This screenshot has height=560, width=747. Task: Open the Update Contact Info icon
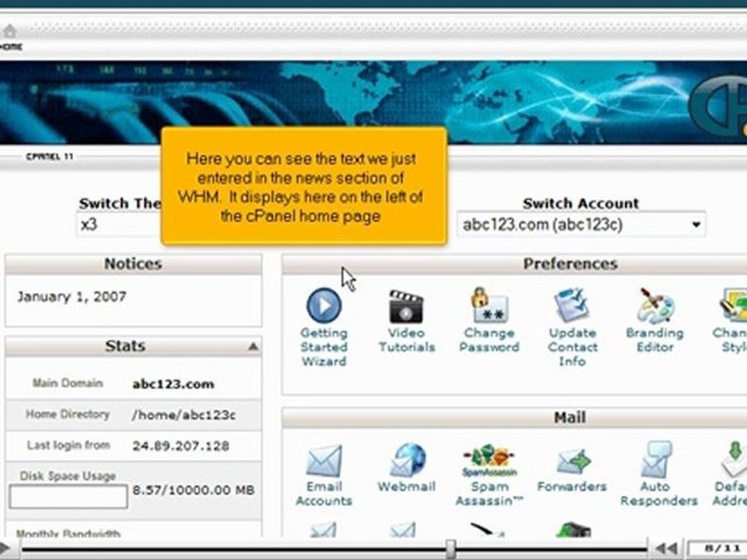(x=572, y=305)
